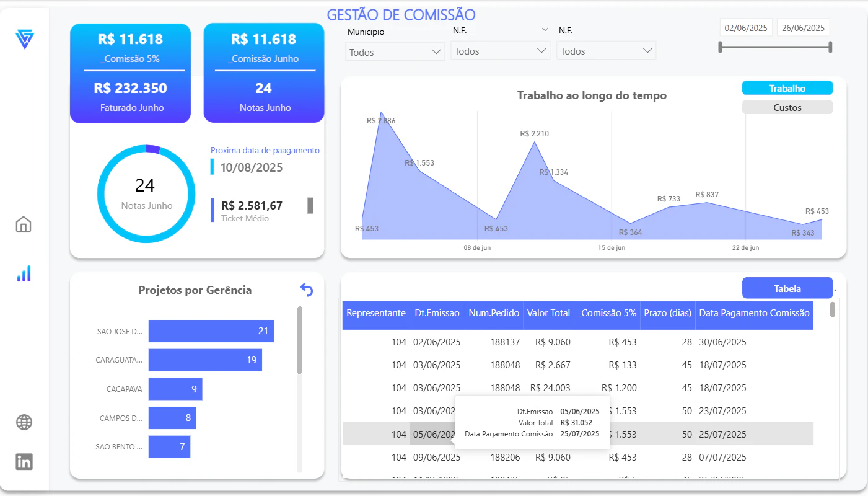Click the chevron beside the N.F. label

coord(545,29)
